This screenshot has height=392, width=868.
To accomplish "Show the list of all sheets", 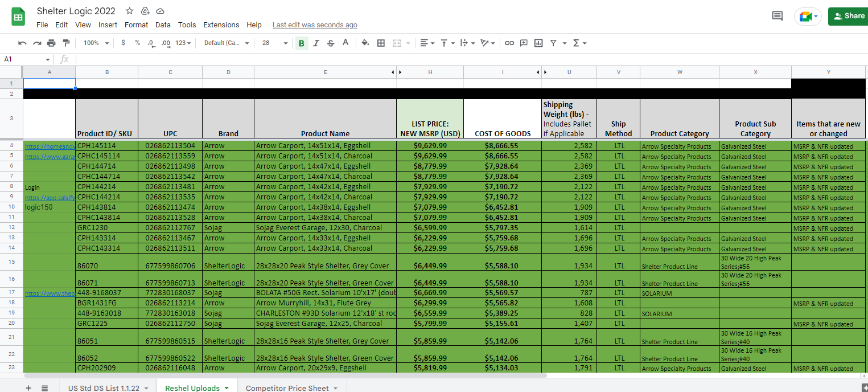I will click(44, 387).
